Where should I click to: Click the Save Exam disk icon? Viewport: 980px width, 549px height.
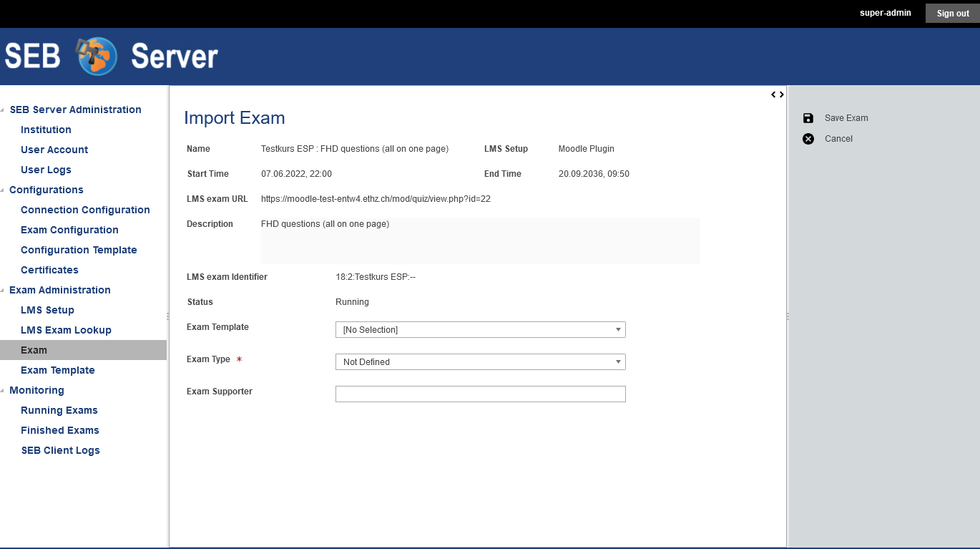808,118
